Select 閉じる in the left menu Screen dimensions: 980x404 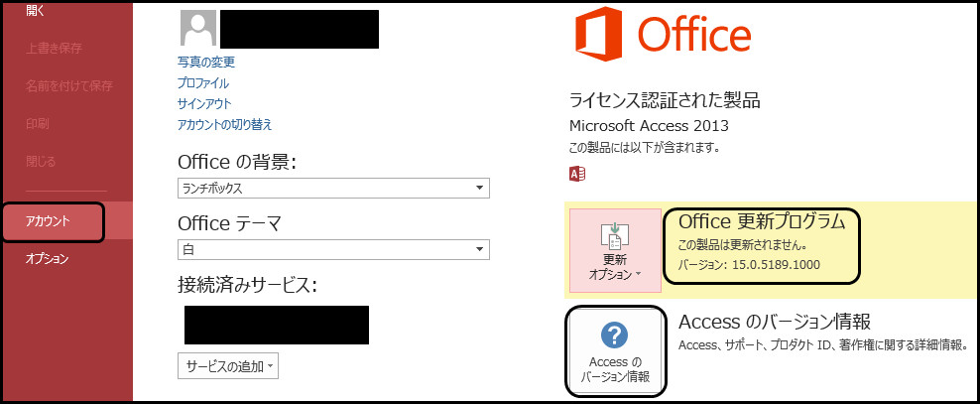tap(40, 162)
